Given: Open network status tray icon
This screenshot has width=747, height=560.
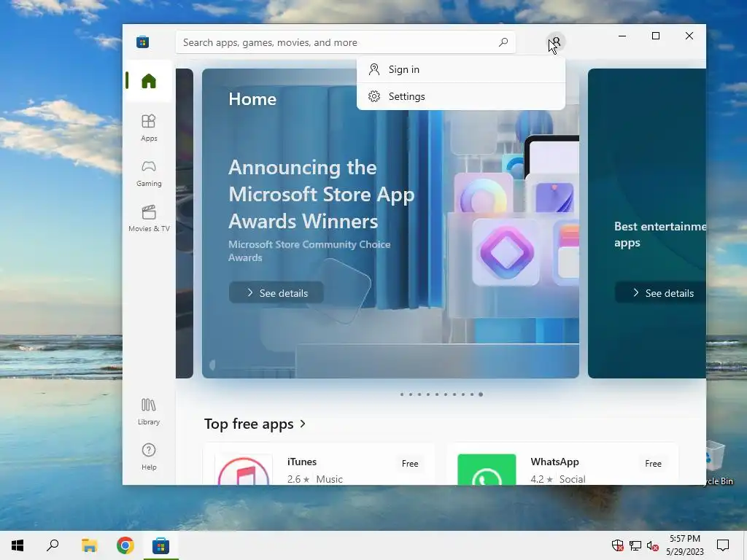Looking at the screenshot, I should click(635, 545).
